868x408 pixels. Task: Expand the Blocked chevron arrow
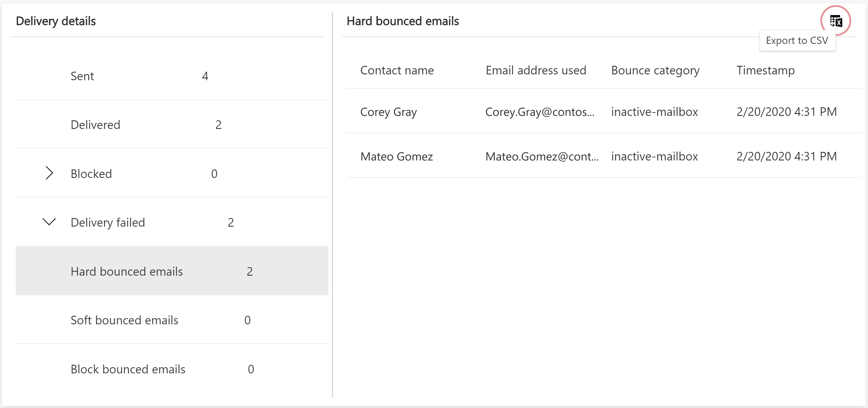(49, 172)
